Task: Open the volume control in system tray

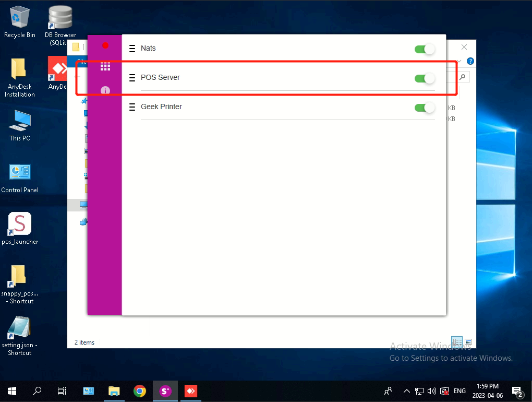Action: [431, 391]
